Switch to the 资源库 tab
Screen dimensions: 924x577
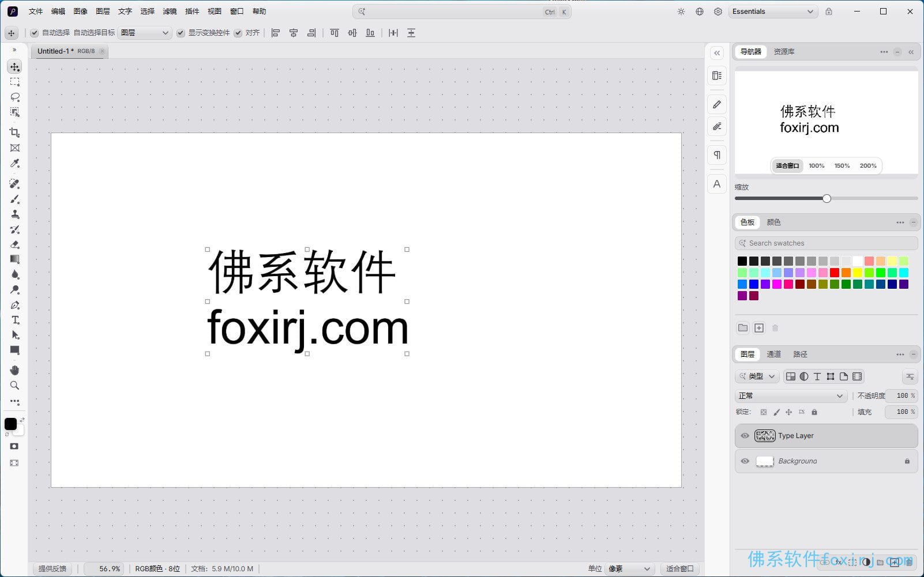pyautogui.click(x=784, y=52)
